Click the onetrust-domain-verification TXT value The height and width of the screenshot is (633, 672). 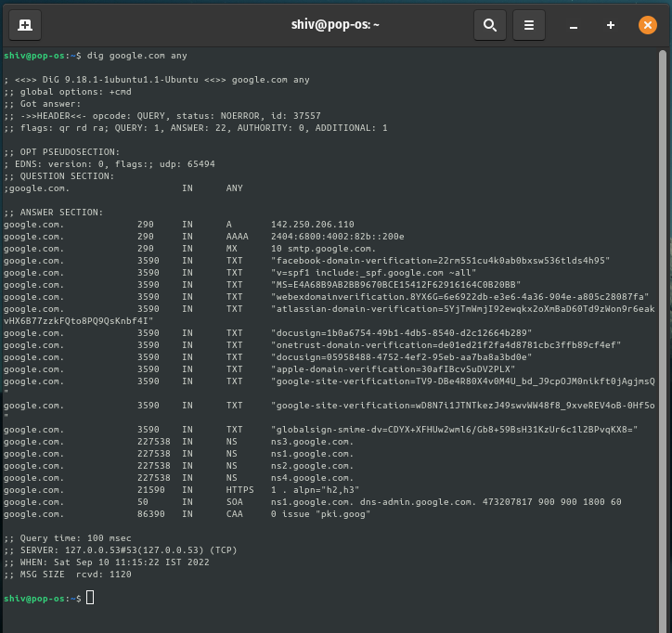tap(446, 345)
